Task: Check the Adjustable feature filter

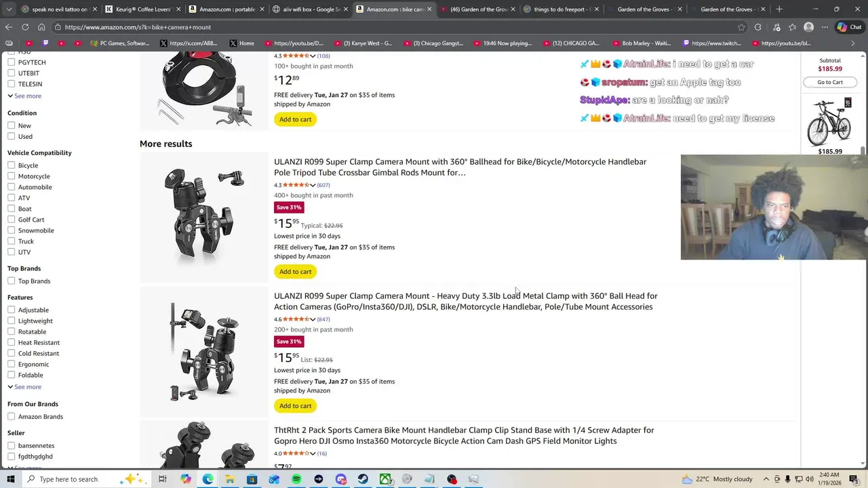Action: pyautogui.click(x=12, y=310)
